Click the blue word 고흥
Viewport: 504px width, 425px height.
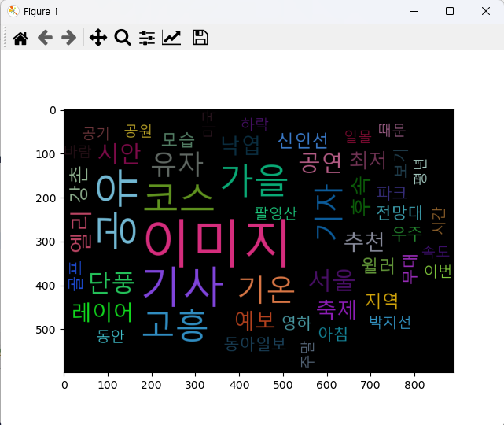coord(175,325)
